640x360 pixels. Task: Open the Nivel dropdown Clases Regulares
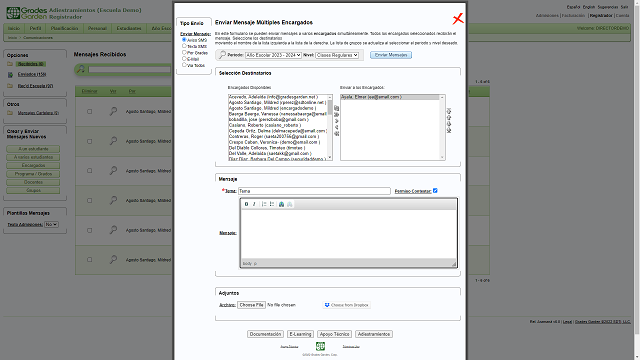tap(337, 55)
